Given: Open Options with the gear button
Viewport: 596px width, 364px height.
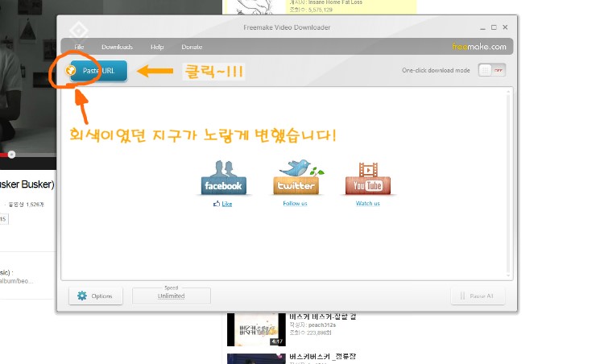Looking at the screenshot, I should click(x=96, y=296).
